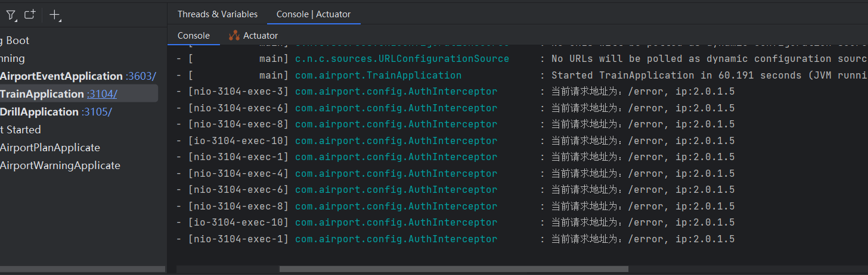Click the plus icon to add a service

coord(55,15)
